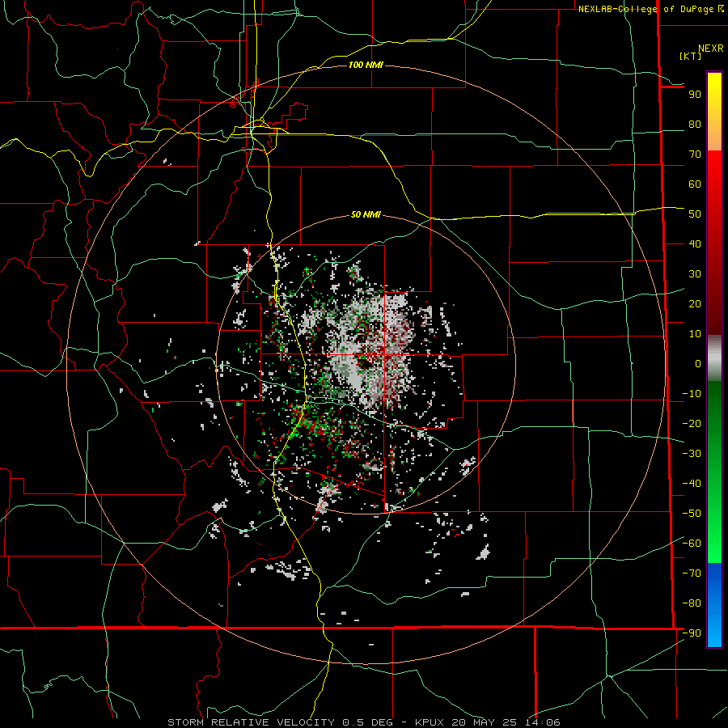Click the blue bottom segment of color bar
728x728 pixels.
(x=714, y=605)
